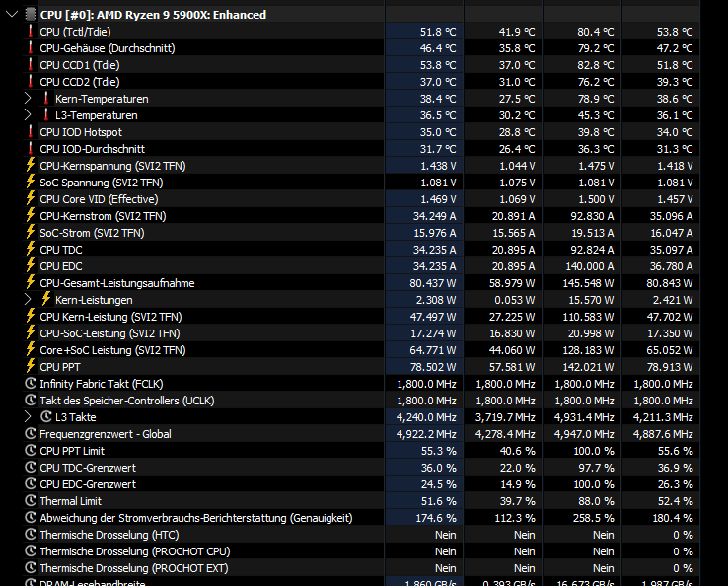728x586 pixels.
Task: Click lightning icon beside Kern-Leistungen
Action: [x=45, y=300]
